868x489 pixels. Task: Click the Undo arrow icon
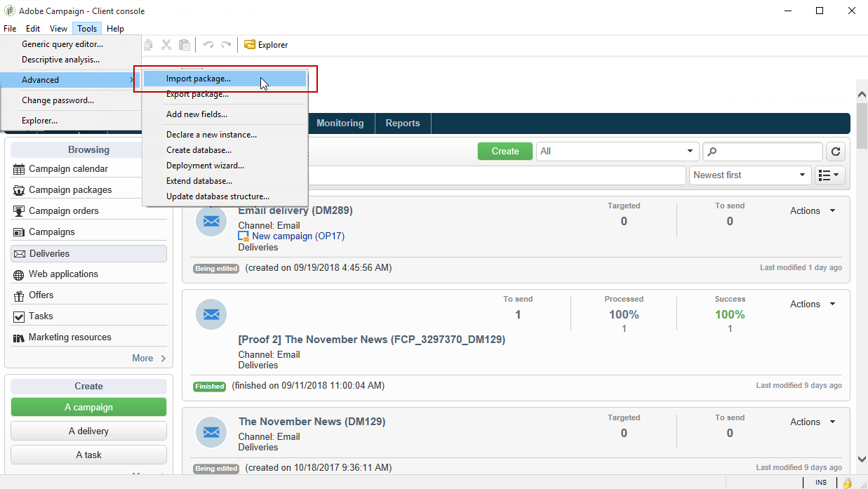click(x=208, y=45)
